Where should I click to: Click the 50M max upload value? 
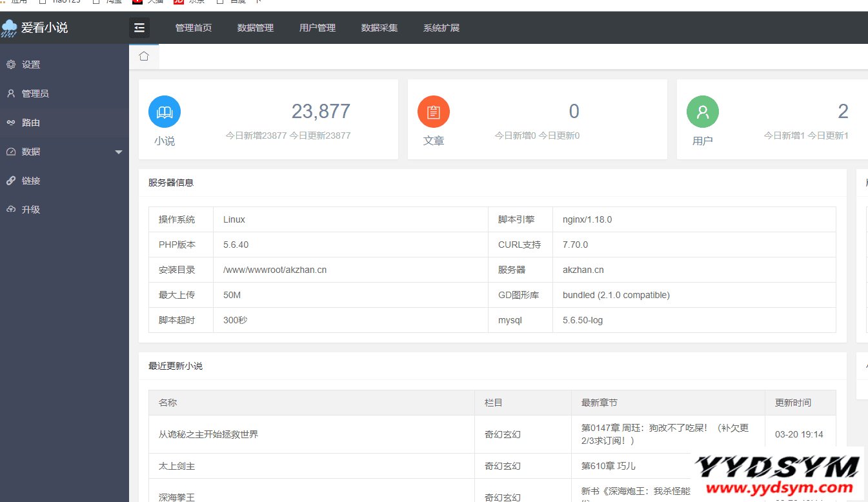(x=232, y=295)
